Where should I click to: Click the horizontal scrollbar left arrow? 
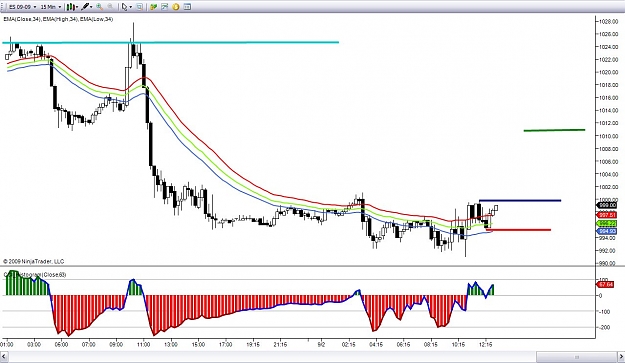(4, 357)
